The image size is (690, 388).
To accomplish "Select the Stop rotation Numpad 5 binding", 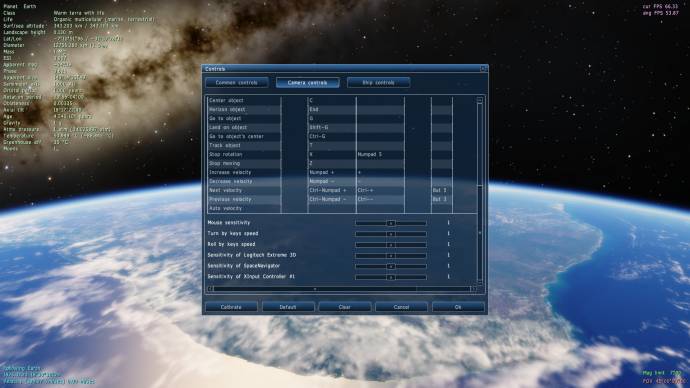I will pos(380,154).
